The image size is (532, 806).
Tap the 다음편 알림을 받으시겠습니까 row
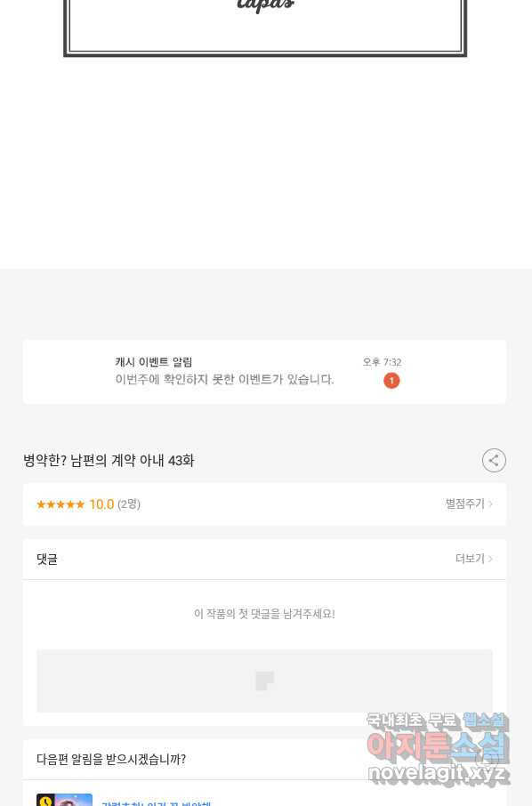tap(265, 759)
